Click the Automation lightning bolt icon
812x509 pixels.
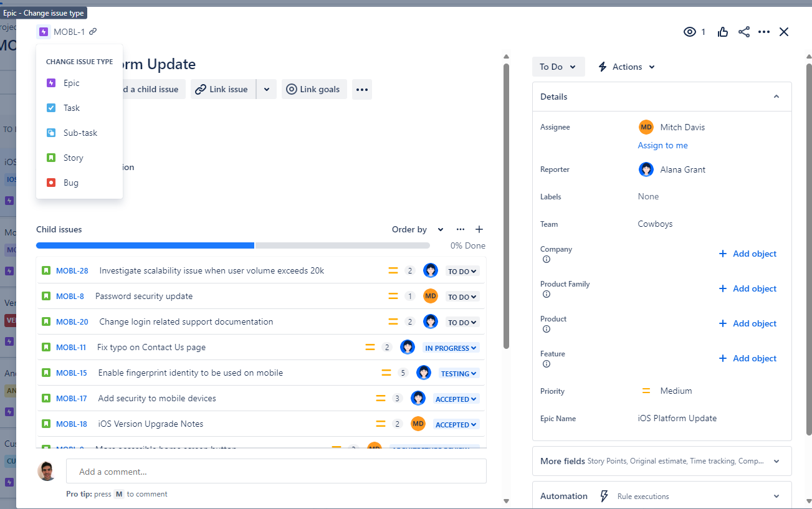604,496
